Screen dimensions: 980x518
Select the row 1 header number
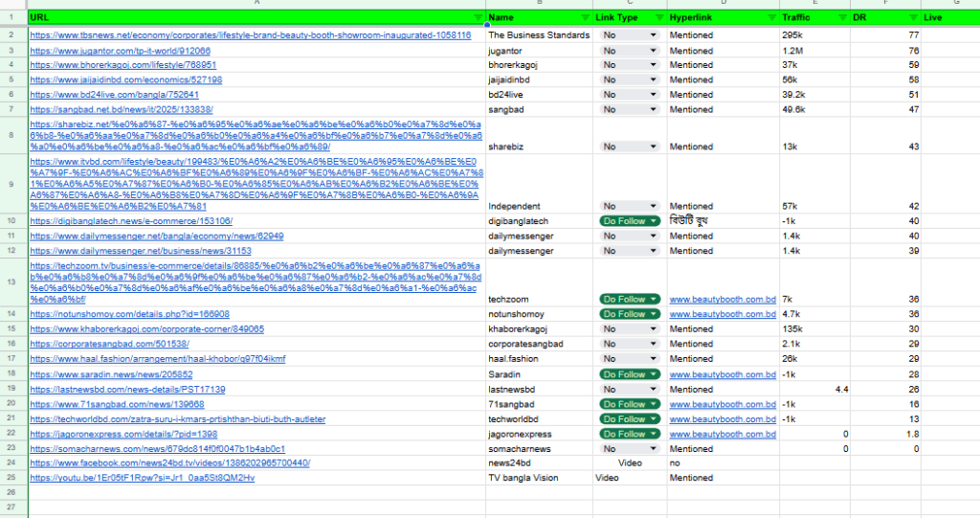tap(11, 17)
